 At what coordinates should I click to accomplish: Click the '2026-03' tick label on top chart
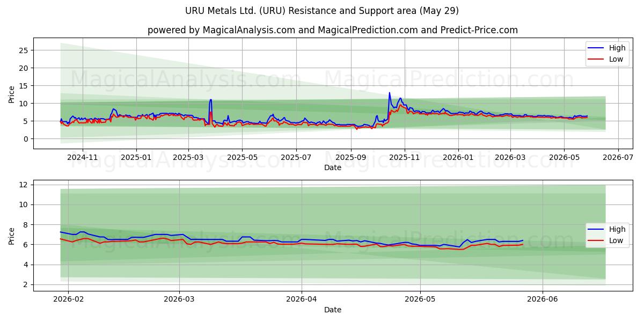tap(510, 158)
